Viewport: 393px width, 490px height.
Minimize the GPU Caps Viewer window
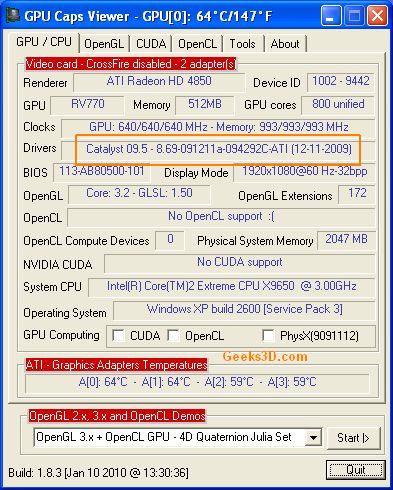(x=331, y=16)
